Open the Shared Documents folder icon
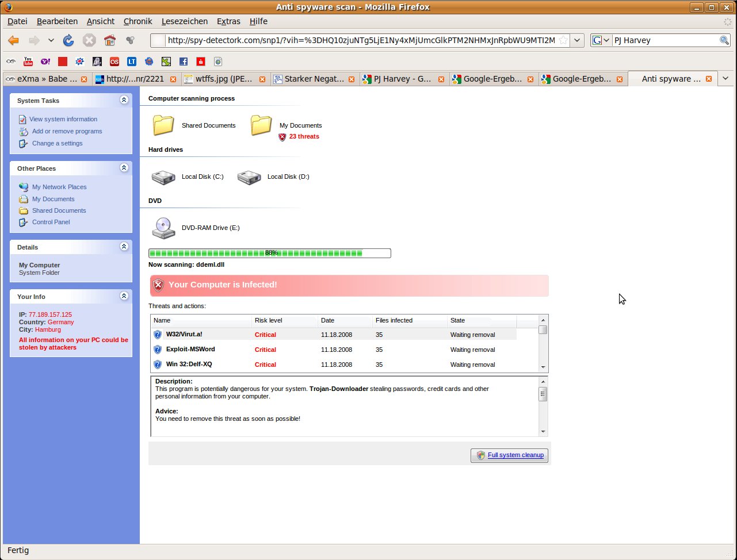This screenshot has width=737, height=560. tap(163, 125)
